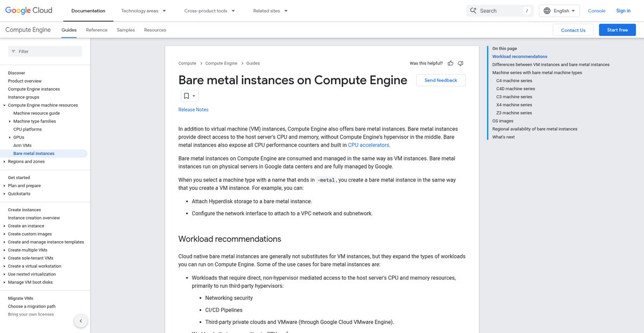The width and height of the screenshot is (644, 333).
Task: Open Choose a migration path in sidebar
Action: pyautogui.click(x=32, y=307)
